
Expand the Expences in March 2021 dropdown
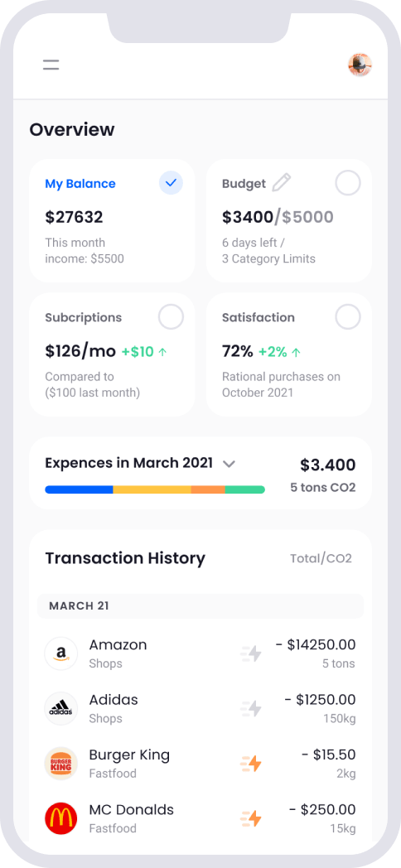[x=229, y=464]
